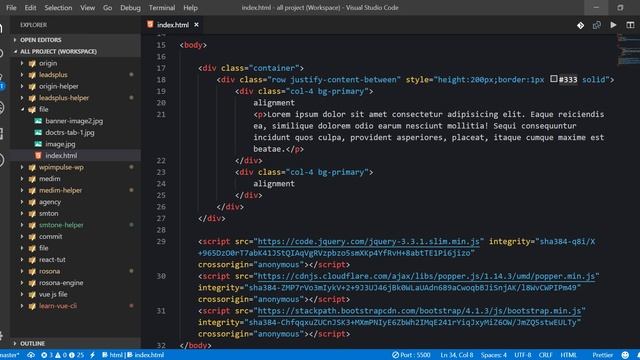
Task: Open changes icon next to the diamond icon
Action: click(597, 25)
